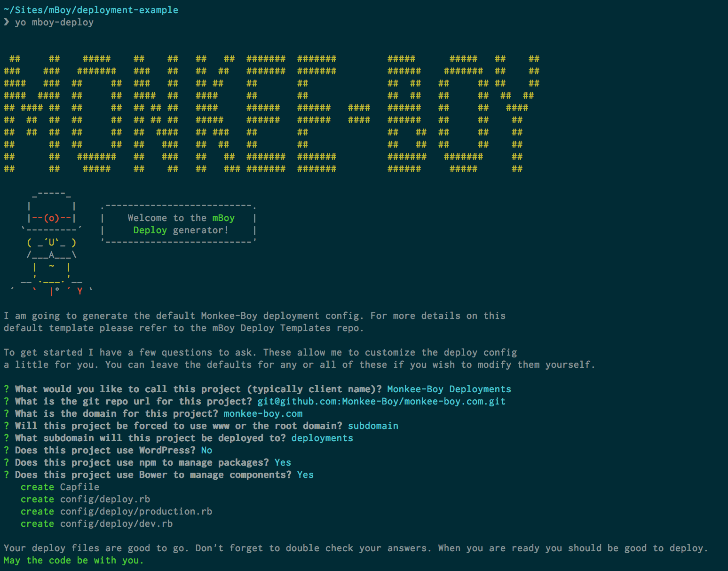Click the question about what to call the project
Image resolution: width=728 pixels, height=571 pixels.
[x=198, y=389]
